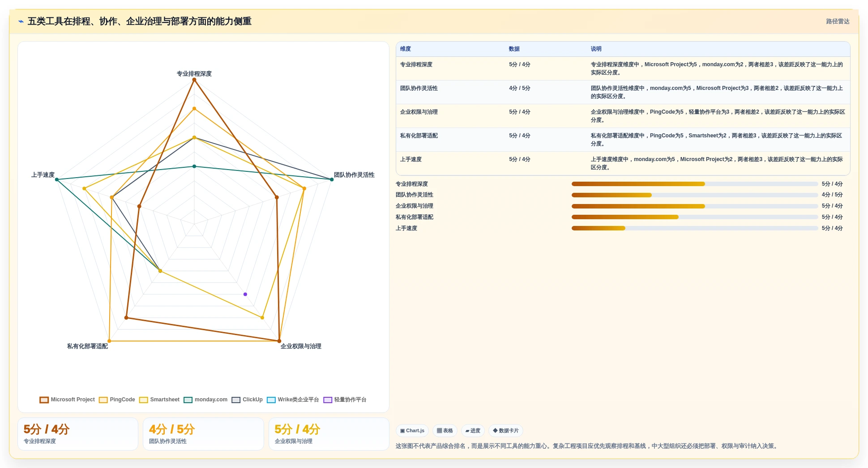Click the radar axis label 企业权限与治理

point(301,346)
